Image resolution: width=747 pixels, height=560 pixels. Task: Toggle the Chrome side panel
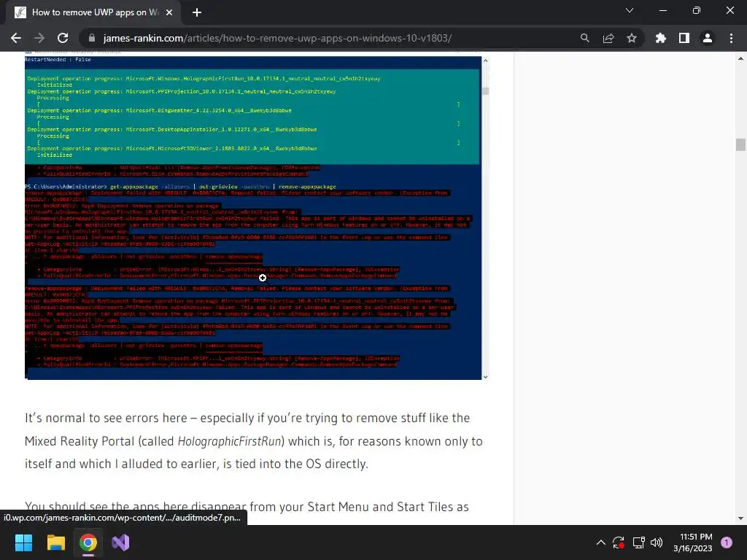(x=684, y=38)
